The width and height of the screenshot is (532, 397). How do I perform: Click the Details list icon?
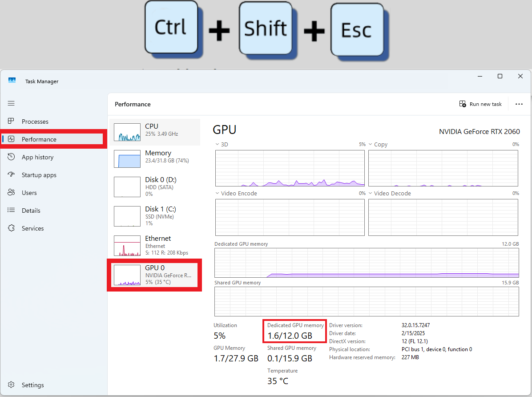click(11, 210)
